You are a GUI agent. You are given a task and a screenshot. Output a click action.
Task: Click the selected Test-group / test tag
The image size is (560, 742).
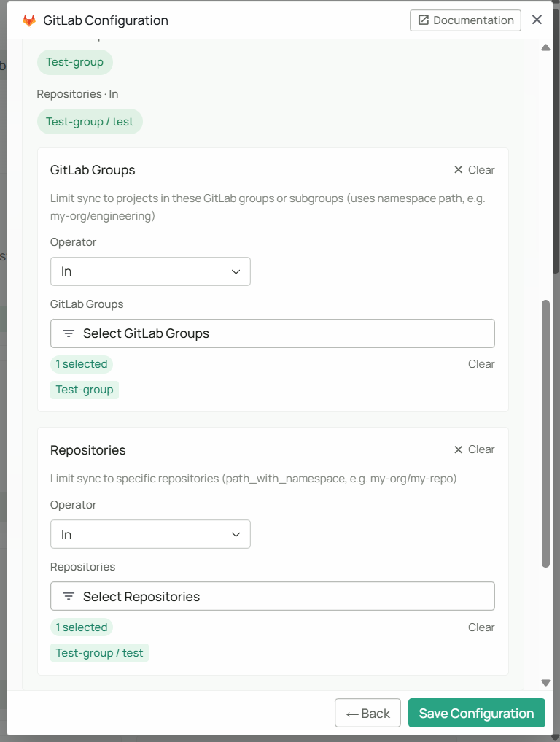click(x=99, y=653)
